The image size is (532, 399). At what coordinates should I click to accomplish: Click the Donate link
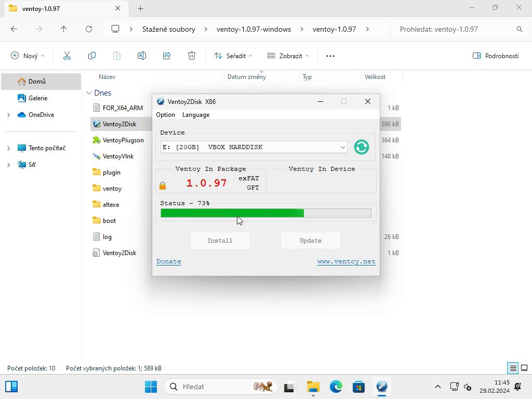169,261
